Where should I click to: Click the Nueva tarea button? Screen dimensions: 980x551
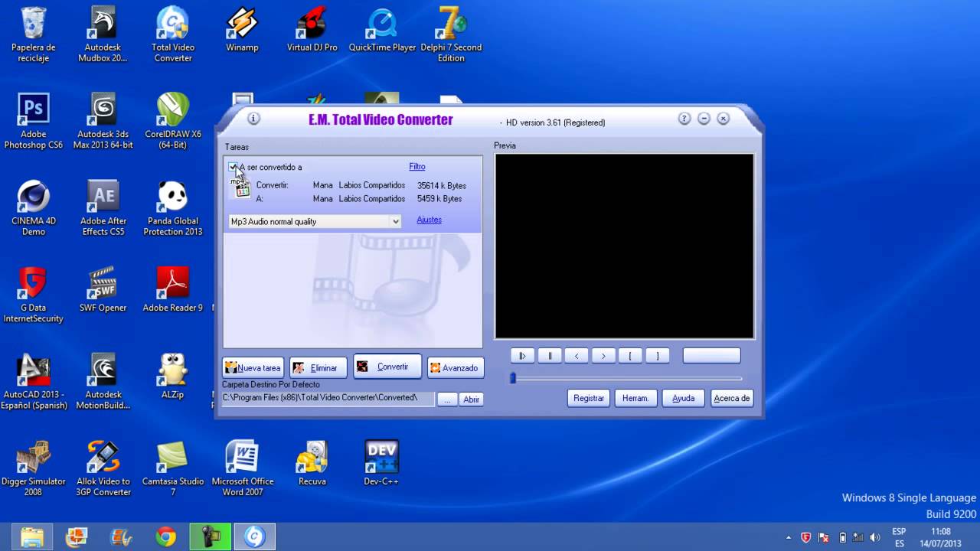pos(253,367)
